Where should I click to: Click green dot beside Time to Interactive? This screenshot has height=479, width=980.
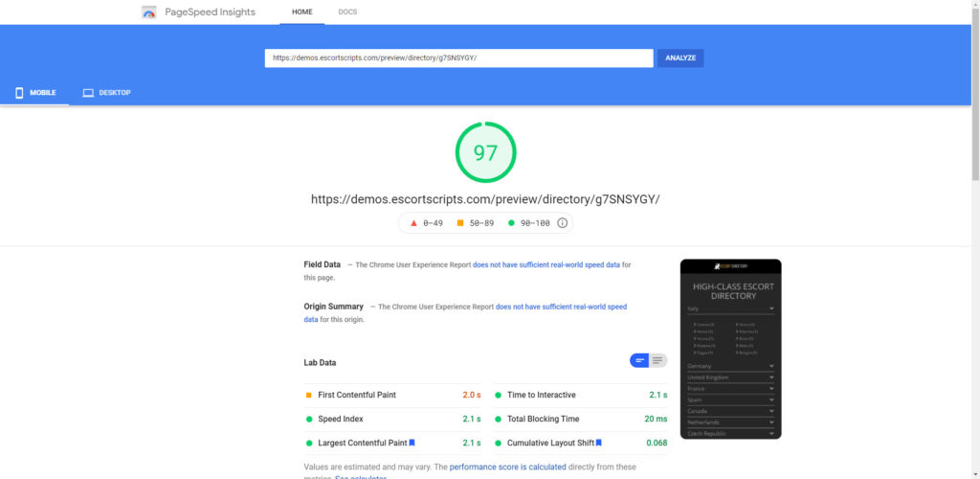[498, 396]
